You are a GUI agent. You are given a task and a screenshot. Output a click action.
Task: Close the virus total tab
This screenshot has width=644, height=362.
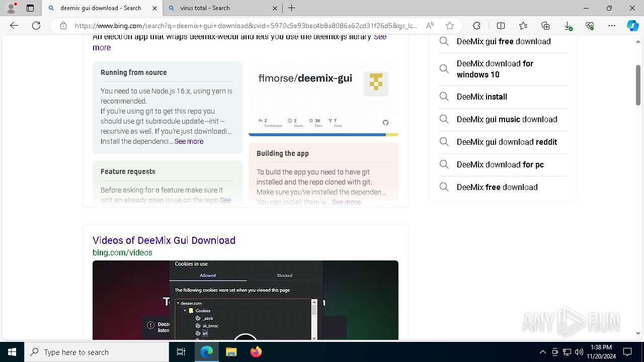[x=275, y=8]
